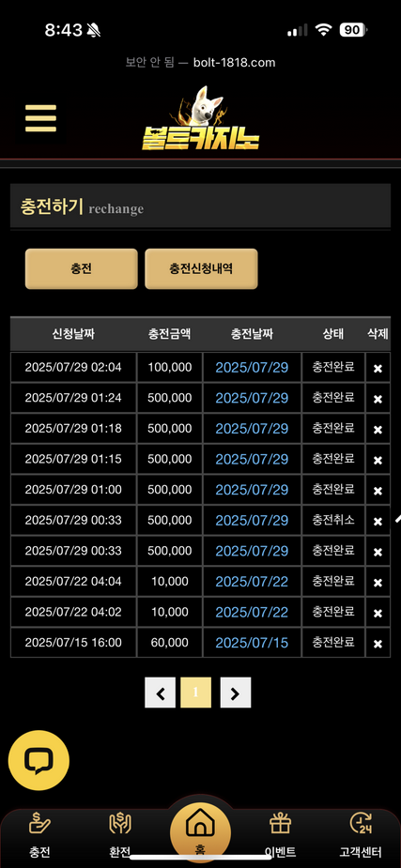Go to previous page with left chevron
The image size is (401, 868).
[x=161, y=693]
